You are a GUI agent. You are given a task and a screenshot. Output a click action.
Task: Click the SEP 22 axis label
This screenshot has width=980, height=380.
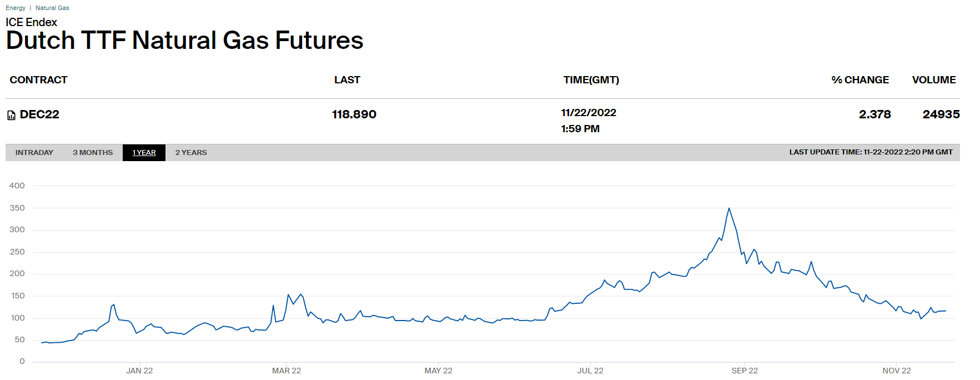point(744,371)
